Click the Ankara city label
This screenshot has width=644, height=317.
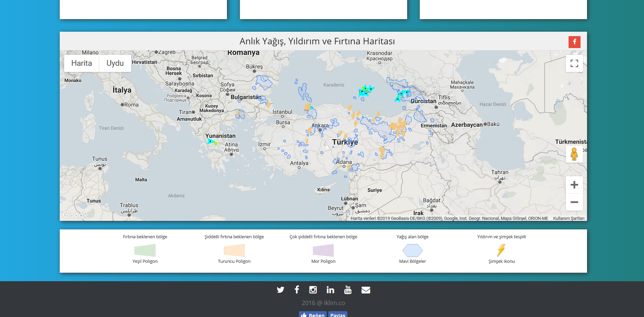pos(320,125)
